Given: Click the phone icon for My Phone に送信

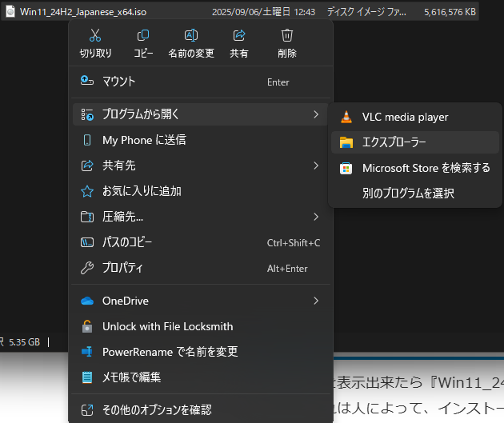Looking at the screenshot, I should click(86, 140).
